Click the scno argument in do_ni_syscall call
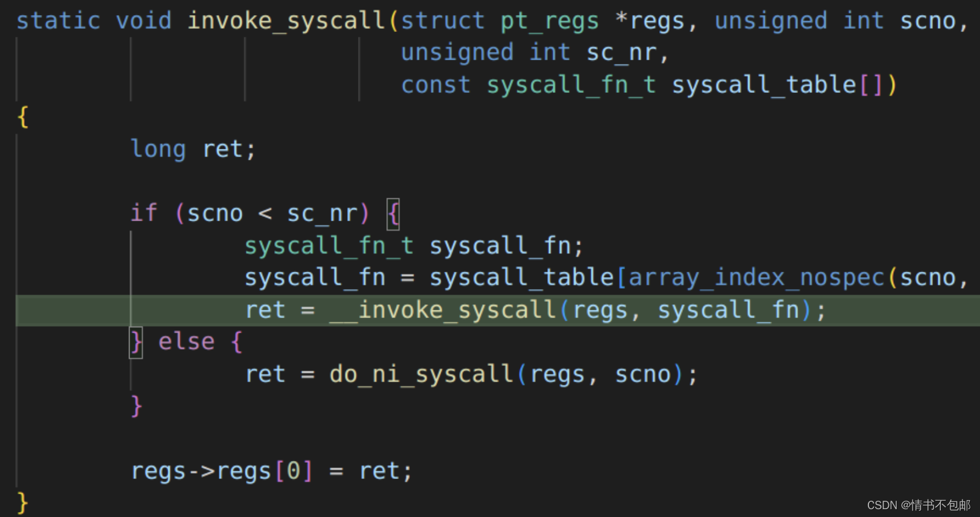The width and height of the screenshot is (980, 517). click(642, 374)
